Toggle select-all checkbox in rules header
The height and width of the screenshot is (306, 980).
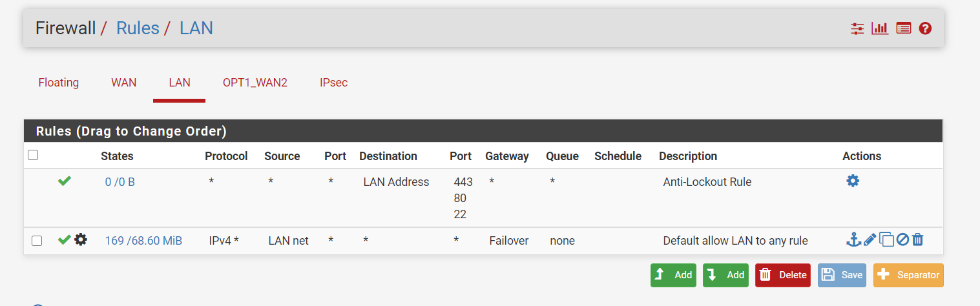(x=34, y=155)
